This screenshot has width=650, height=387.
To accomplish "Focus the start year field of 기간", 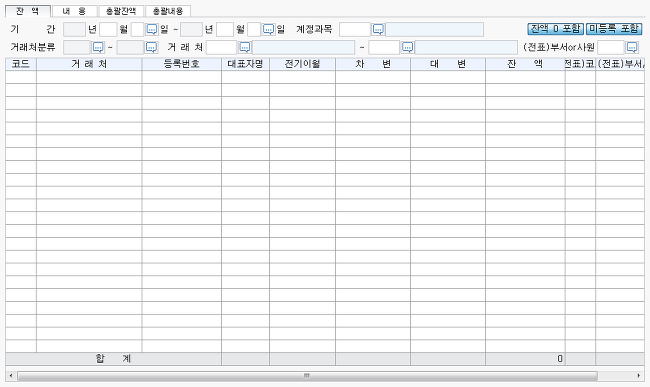I will pos(75,29).
